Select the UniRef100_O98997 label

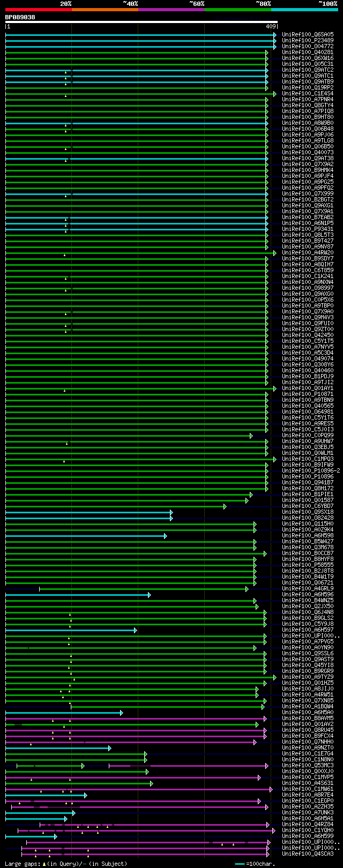click(308, 288)
